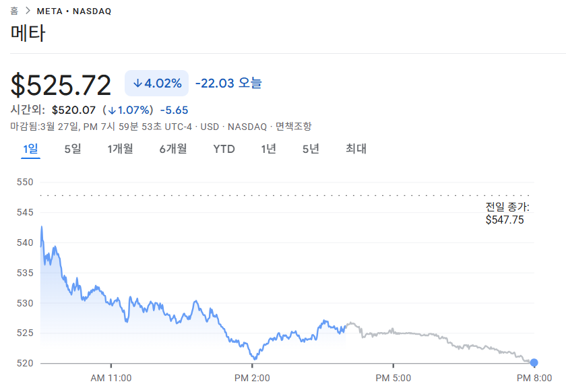Viewport: 566px width, 392px height.
Task: Switch to the 5일 range tab
Action: 73,149
